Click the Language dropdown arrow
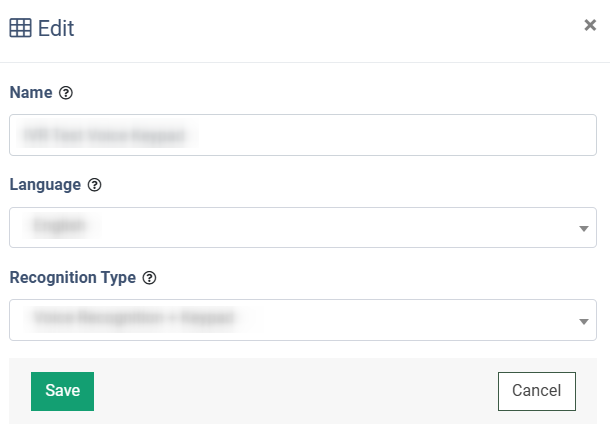The height and width of the screenshot is (438, 610). [x=584, y=229]
